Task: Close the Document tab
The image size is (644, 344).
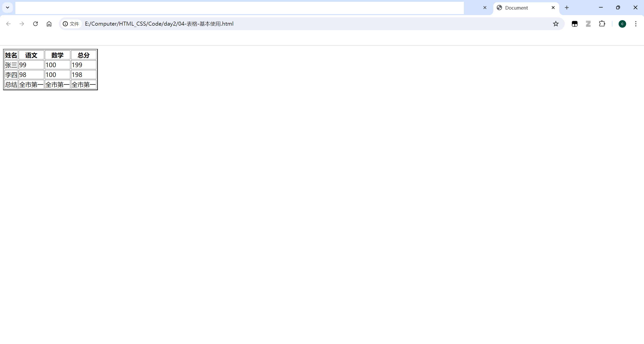Action: (553, 8)
